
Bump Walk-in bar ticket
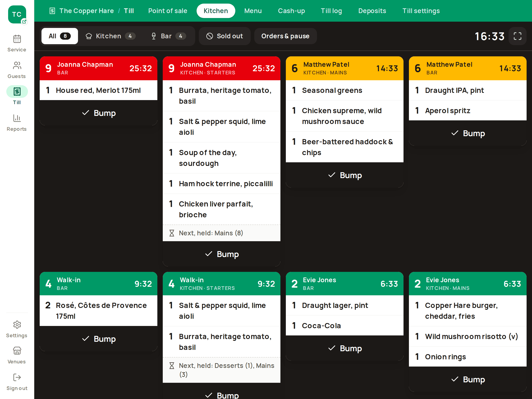99,339
